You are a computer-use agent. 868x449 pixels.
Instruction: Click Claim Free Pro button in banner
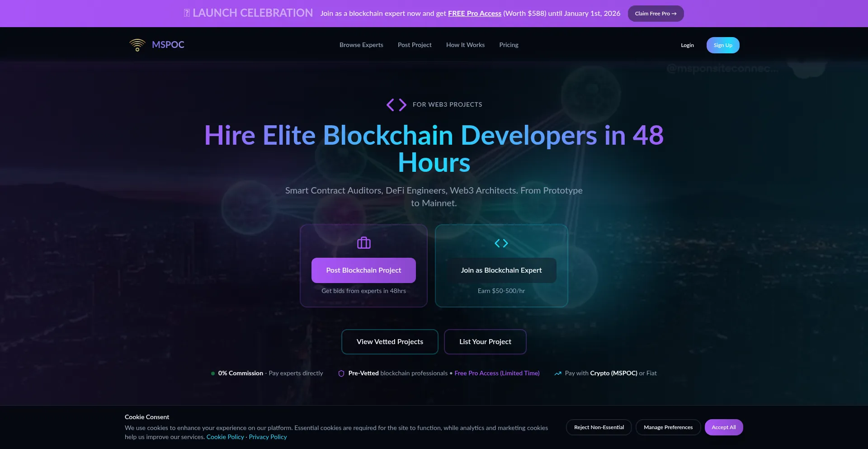656,14
